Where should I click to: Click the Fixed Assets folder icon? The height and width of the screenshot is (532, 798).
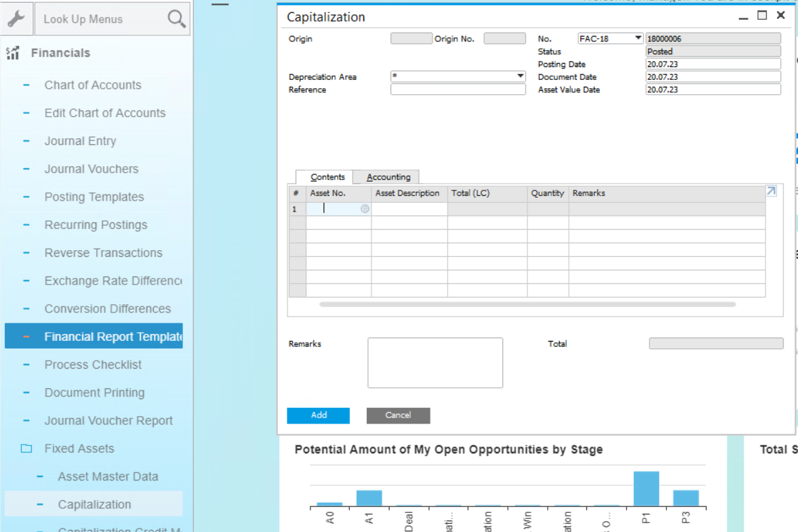pos(26,449)
